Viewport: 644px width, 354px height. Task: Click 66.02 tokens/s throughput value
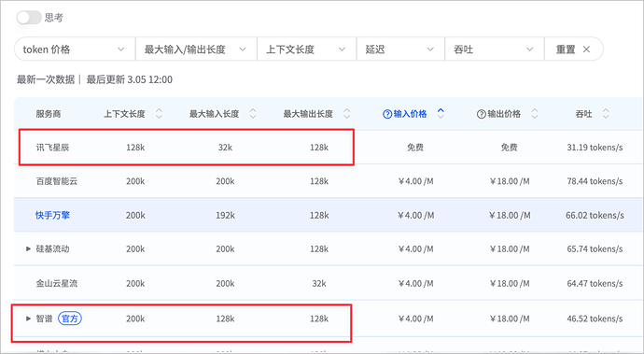(595, 216)
